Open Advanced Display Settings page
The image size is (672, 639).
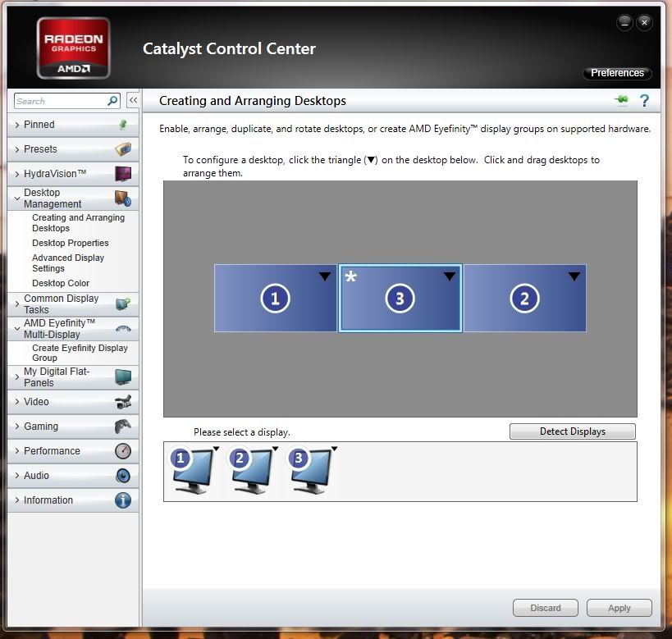(68, 263)
